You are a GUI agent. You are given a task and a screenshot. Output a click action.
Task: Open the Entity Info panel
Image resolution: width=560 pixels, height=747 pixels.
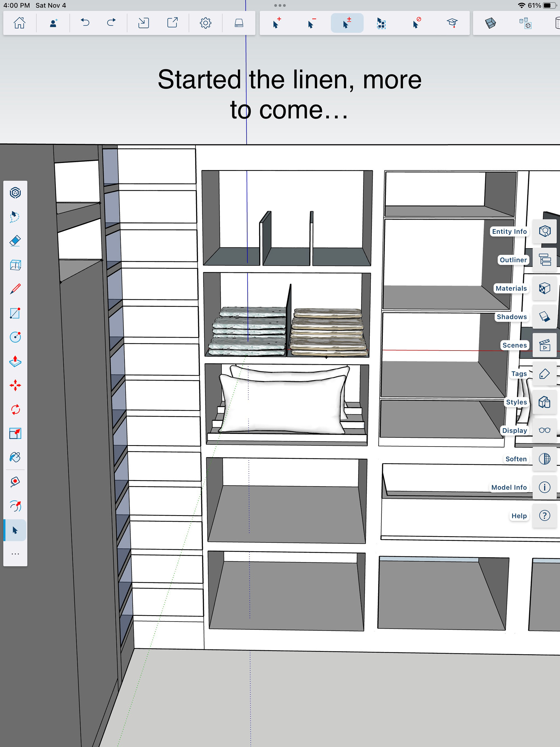click(545, 231)
